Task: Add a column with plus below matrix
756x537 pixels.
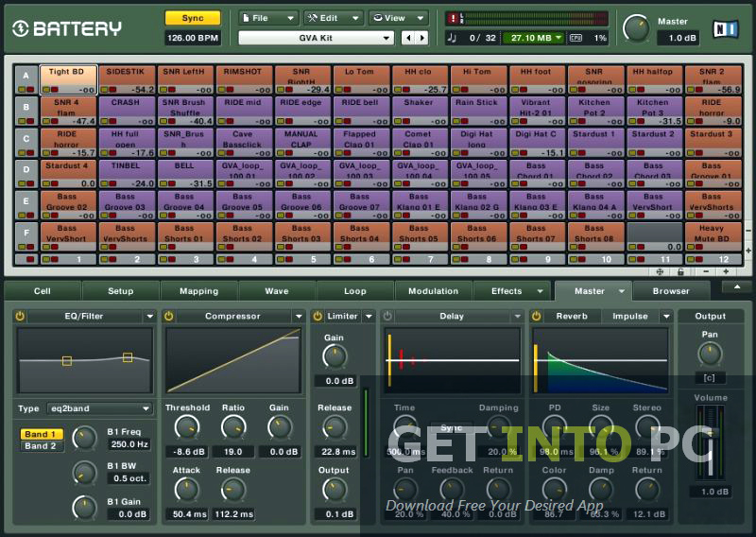Action: point(726,271)
